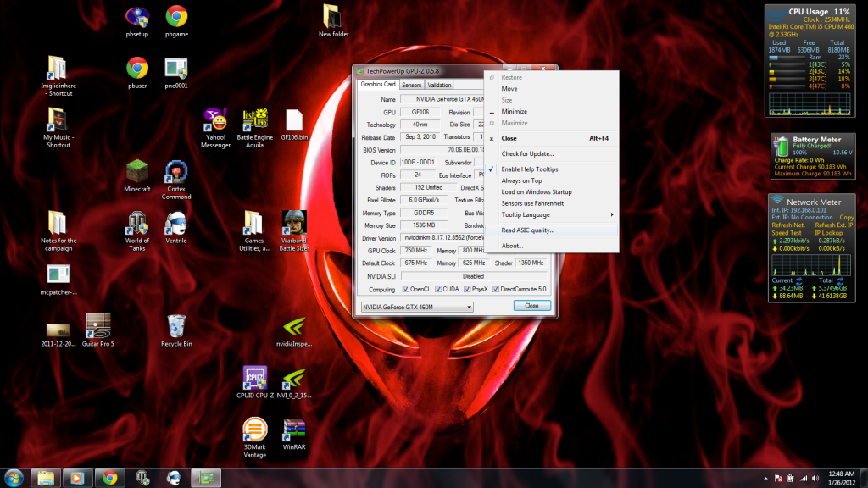868x488 pixels.
Task: Open the pbsetup desktop icon
Action: [x=136, y=22]
